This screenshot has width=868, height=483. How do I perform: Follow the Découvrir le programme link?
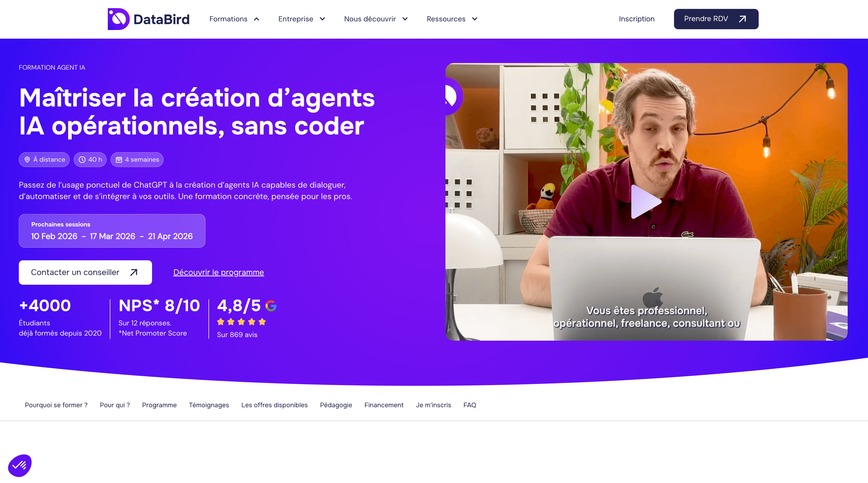click(x=218, y=272)
